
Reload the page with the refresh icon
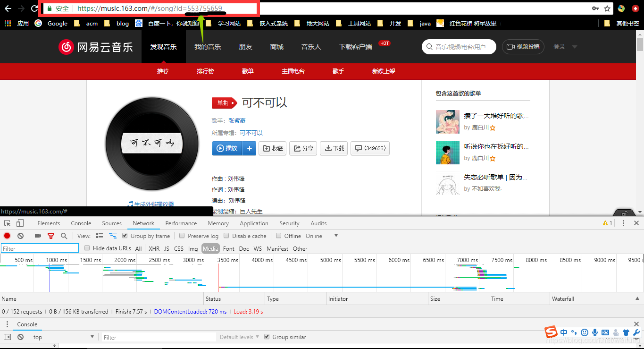click(34, 9)
